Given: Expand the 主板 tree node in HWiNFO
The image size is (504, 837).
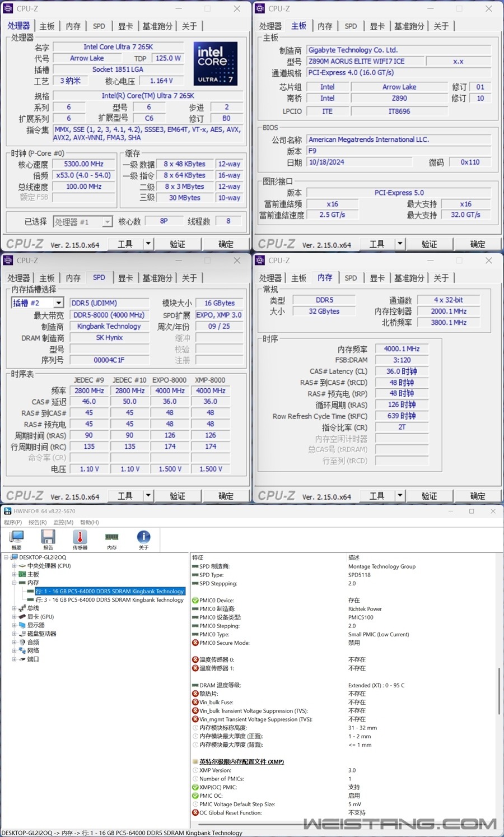Looking at the screenshot, I should [14, 574].
